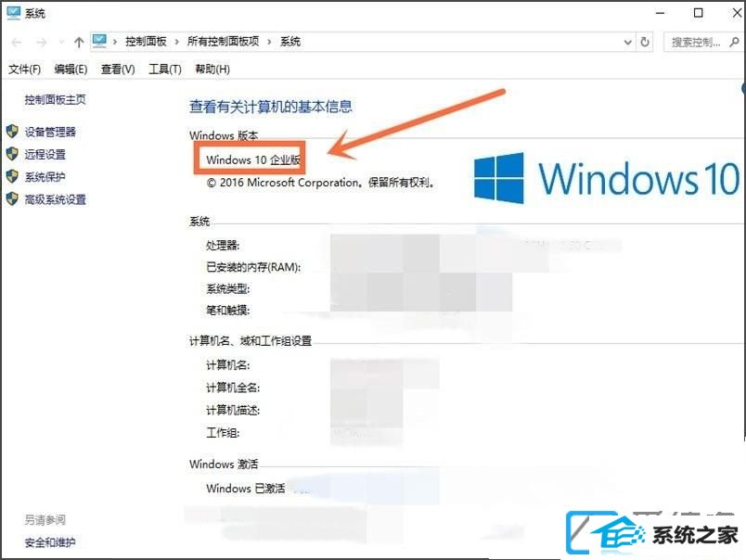Screen dimensions: 746x560
Task: Click the search magnifier icon
Action: pyautogui.click(x=734, y=43)
